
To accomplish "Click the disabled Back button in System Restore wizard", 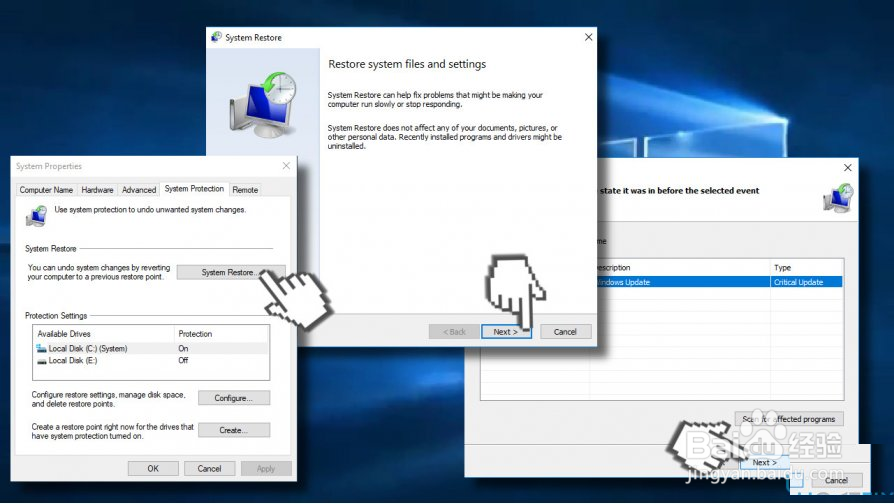I will [454, 332].
